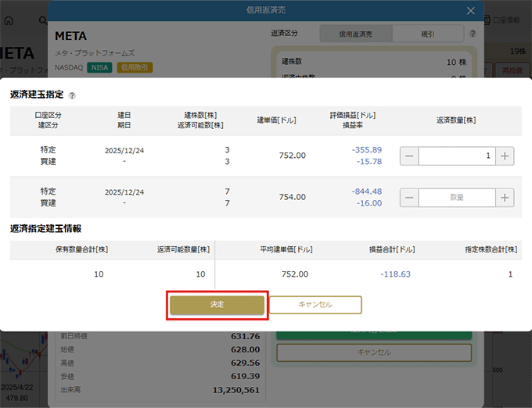532x408 pixels.
Task: Close the 信用返済売 dialog with X
Action: pos(470,10)
